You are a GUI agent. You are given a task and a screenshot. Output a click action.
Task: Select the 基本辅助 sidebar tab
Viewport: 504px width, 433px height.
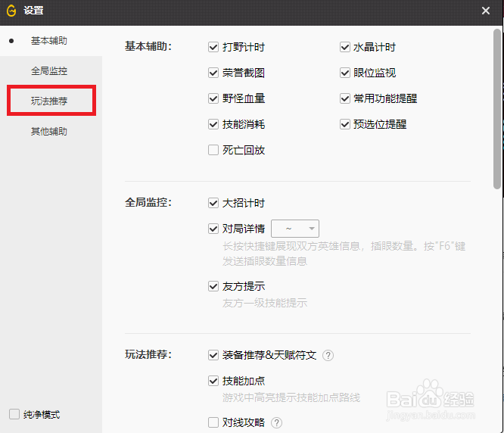tap(49, 41)
